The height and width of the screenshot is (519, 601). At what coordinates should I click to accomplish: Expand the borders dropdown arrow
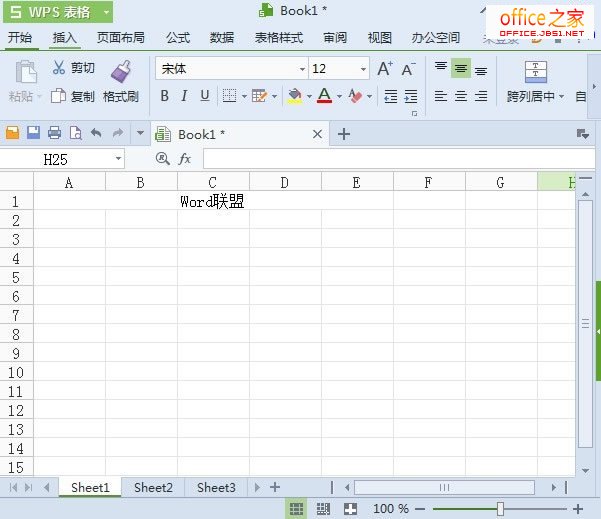[x=244, y=96]
